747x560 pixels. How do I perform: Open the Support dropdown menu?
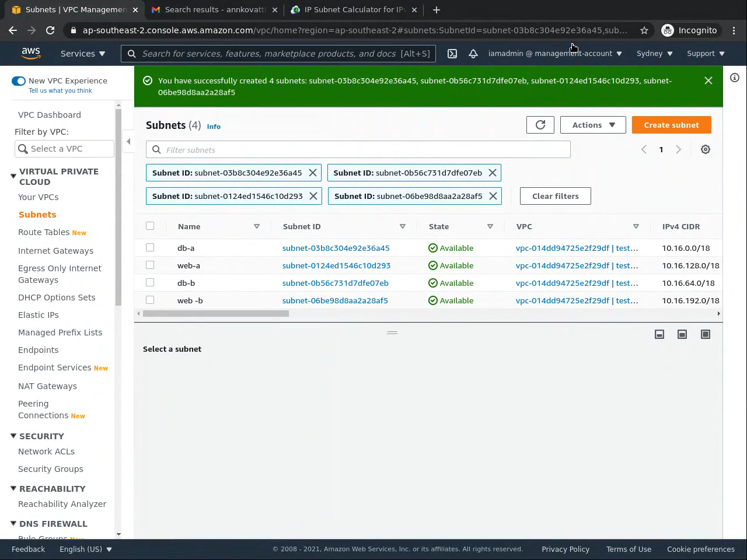pyautogui.click(x=706, y=54)
